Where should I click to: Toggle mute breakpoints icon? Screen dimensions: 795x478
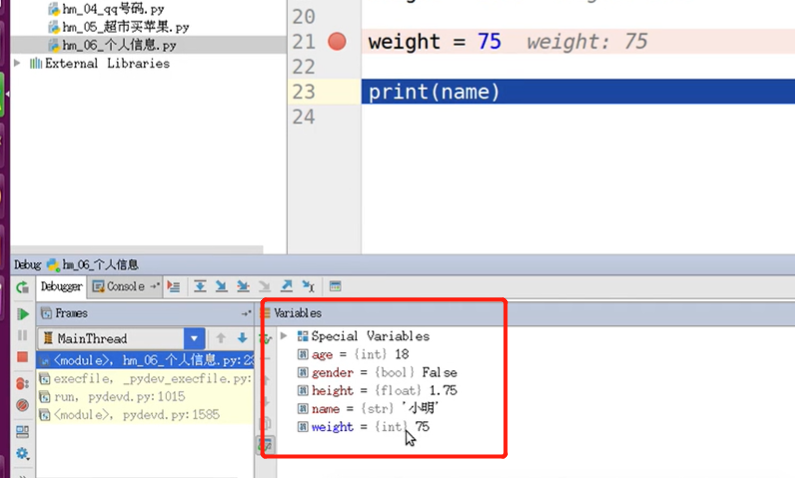pos(23,406)
